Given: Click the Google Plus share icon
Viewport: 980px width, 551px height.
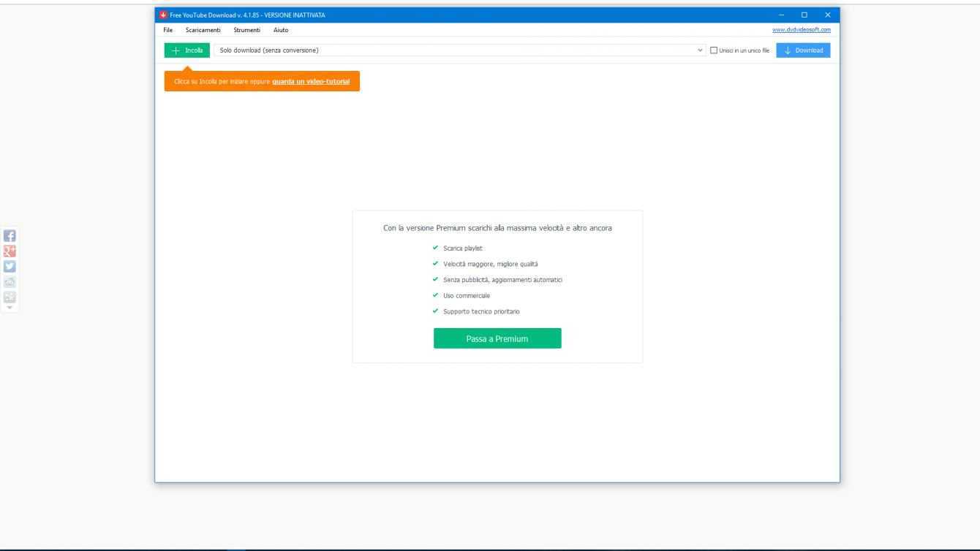Looking at the screenshot, I should [11, 250].
